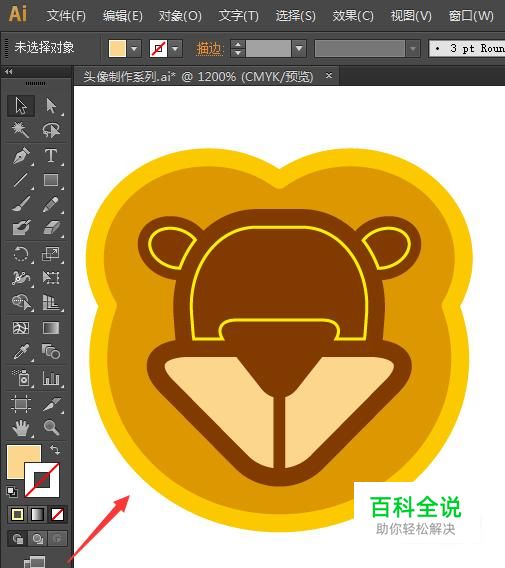This screenshot has height=568, width=505.
Task: Select the Magic Wand tool
Action: [21, 130]
